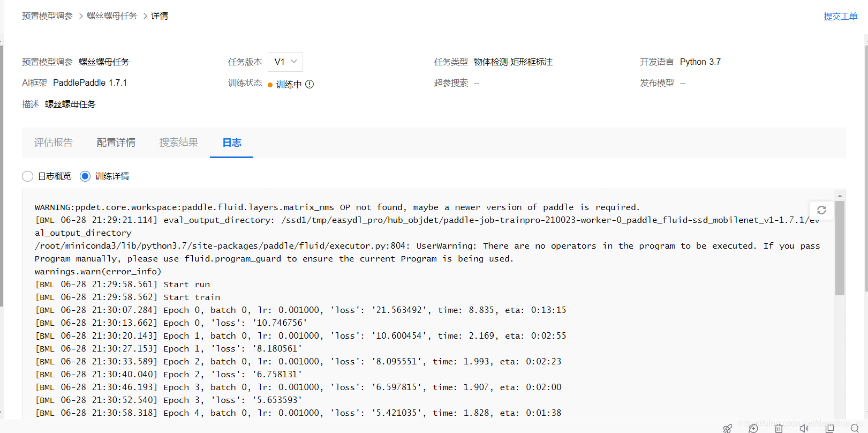Viewport: 868px width, 433px height.
Task: Click the page vertical scrollbar on right edge
Action: [x=866, y=168]
